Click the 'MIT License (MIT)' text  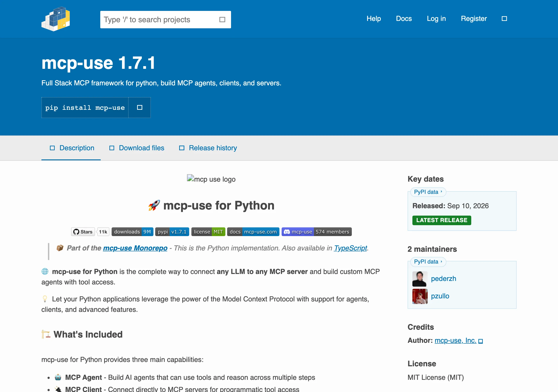tap(436, 377)
